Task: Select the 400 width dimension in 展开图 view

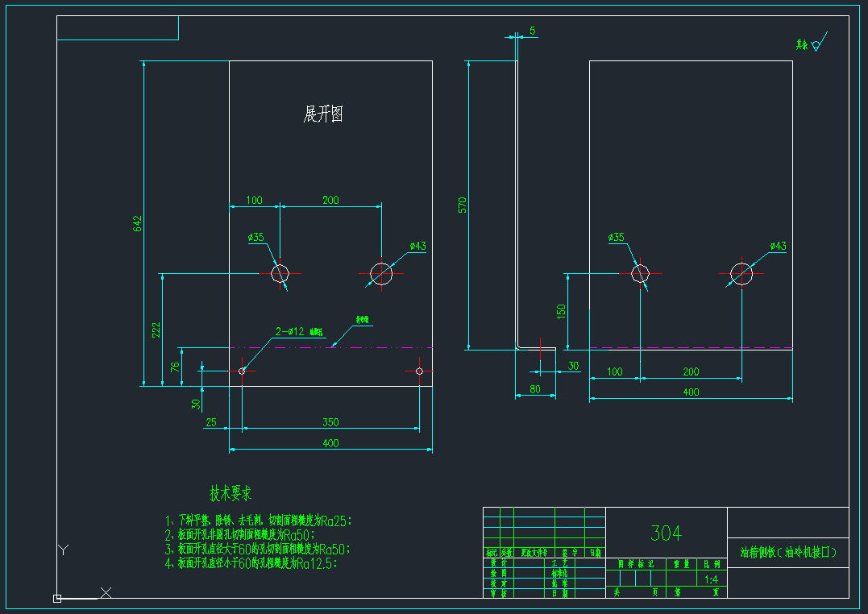Action: (330, 443)
